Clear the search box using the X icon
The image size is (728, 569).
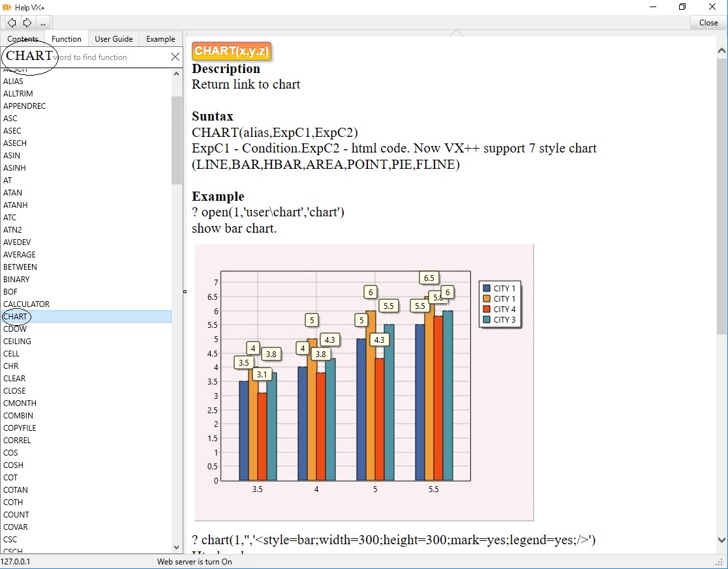(175, 57)
